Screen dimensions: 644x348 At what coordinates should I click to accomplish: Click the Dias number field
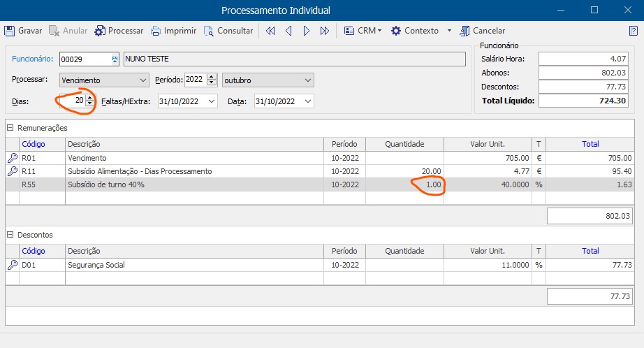73,101
